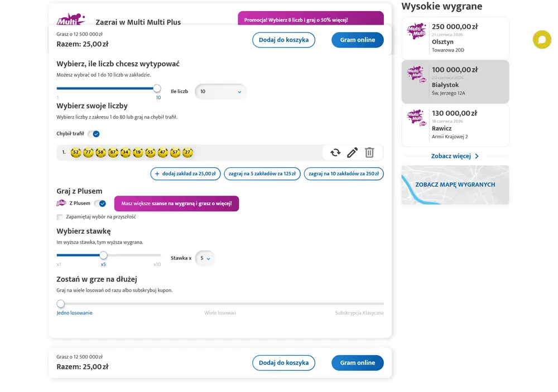Check Zapamiętaj wybór na przyszłość checkbox
The image size is (558, 392).
[60, 217]
